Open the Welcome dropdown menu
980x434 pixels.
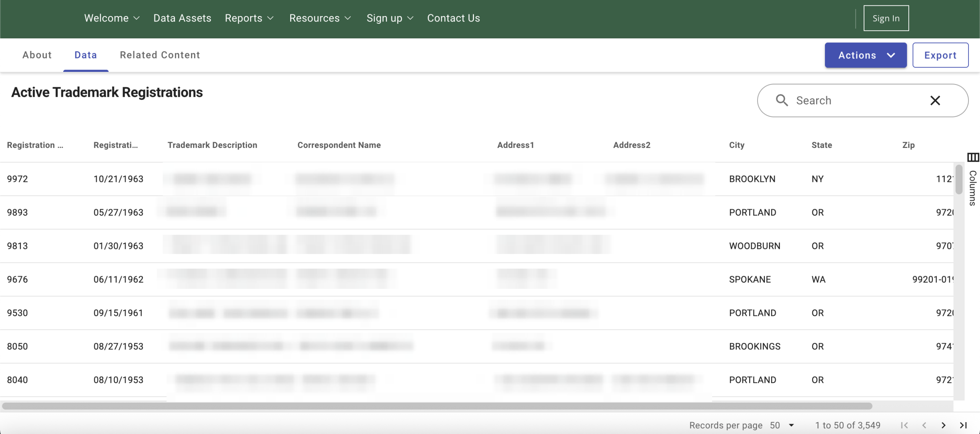click(x=112, y=18)
